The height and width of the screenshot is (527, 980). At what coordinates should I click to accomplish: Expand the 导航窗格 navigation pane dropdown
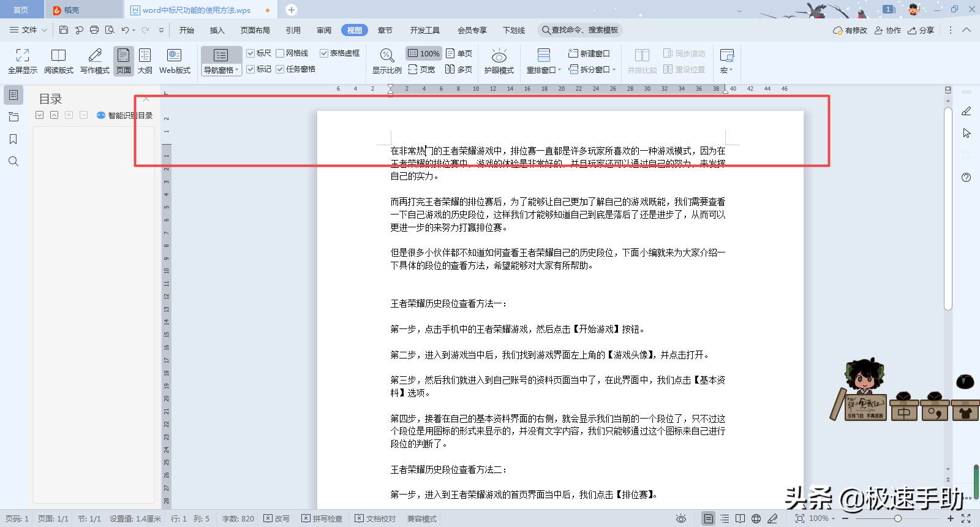[x=221, y=70]
